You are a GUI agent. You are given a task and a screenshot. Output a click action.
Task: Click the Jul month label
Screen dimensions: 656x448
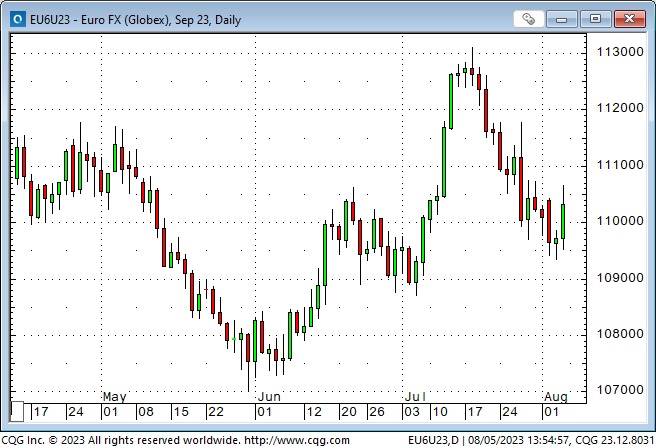pos(415,397)
